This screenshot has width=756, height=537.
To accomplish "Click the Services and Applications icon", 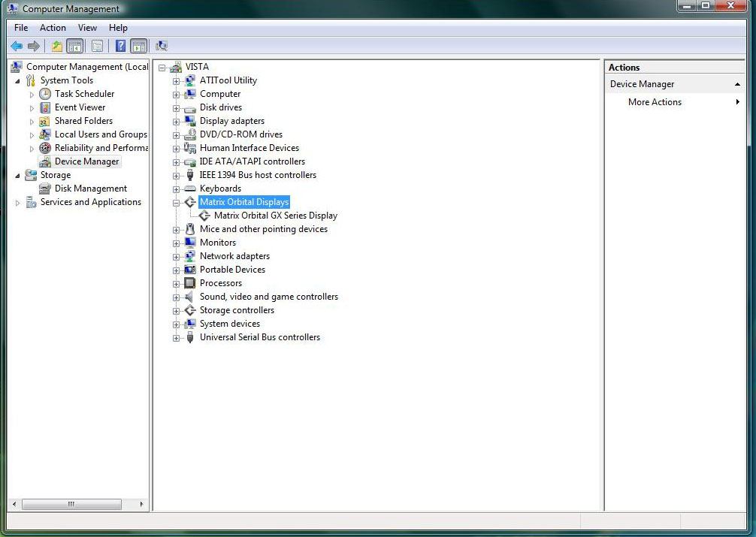I will (x=31, y=202).
